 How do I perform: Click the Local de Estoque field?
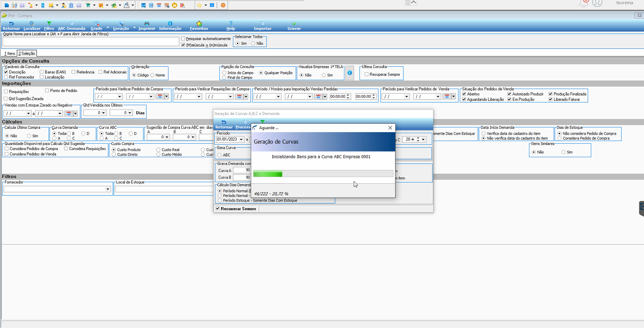(x=164, y=189)
